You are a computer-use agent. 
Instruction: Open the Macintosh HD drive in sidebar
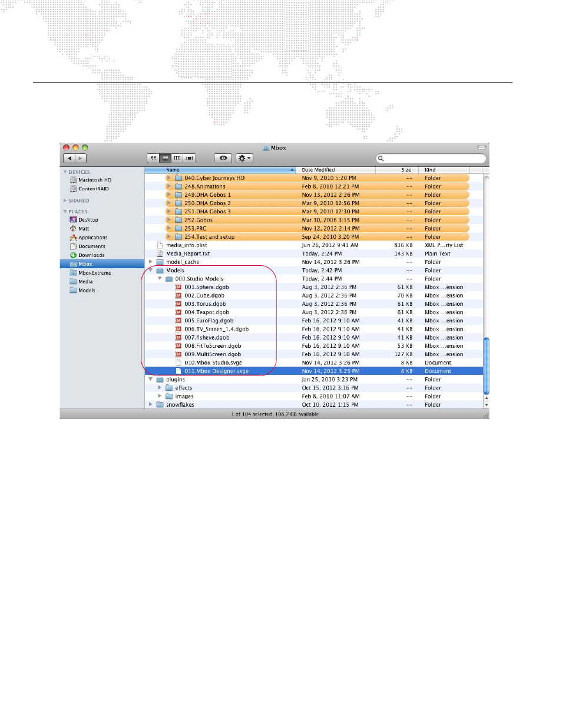point(94,180)
